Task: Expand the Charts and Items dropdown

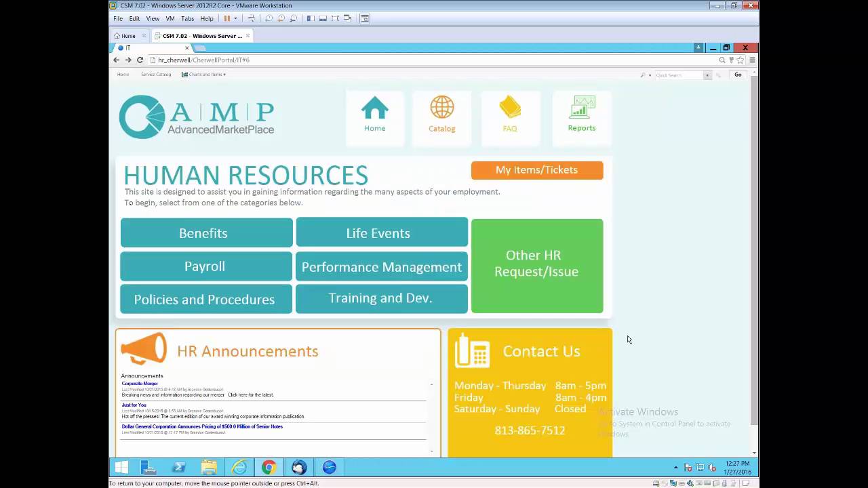Action: 203,75
